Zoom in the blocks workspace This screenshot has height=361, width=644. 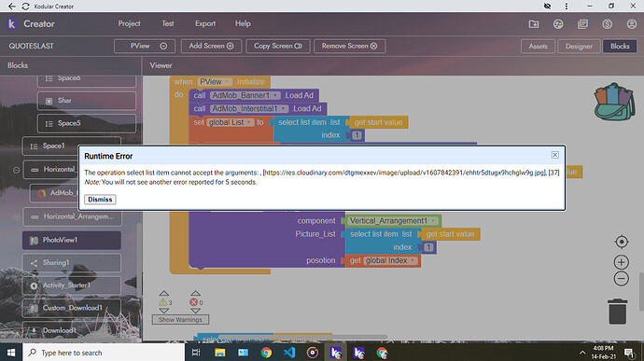(622, 262)
